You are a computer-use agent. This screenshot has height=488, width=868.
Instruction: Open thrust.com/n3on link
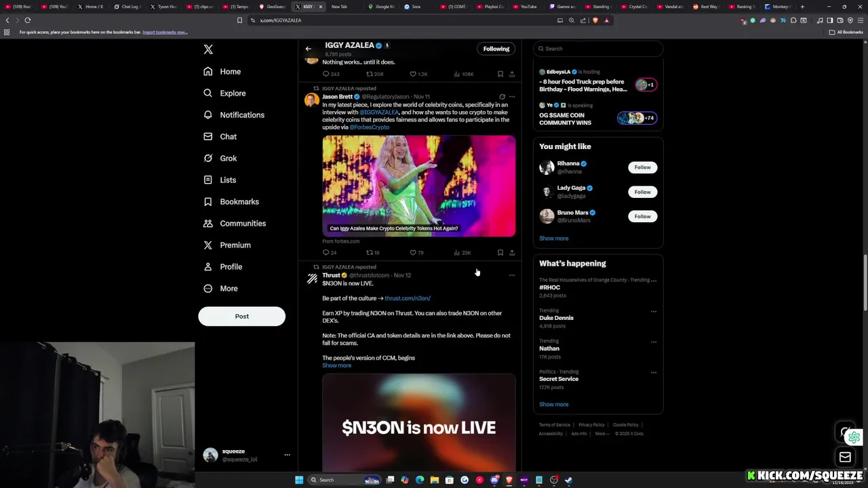coord(408,298)
